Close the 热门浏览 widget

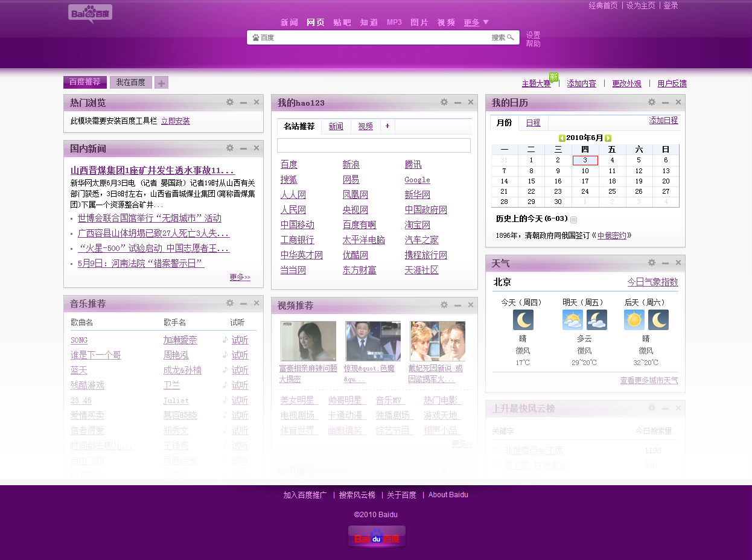pos(257,103)
